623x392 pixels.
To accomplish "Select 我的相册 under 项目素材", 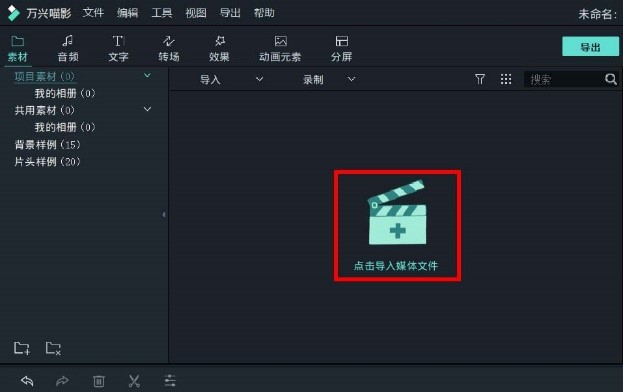I will coord(65,93).
